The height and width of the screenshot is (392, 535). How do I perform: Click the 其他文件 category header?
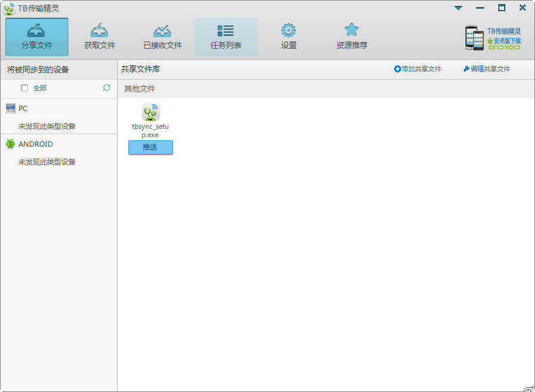140,88
